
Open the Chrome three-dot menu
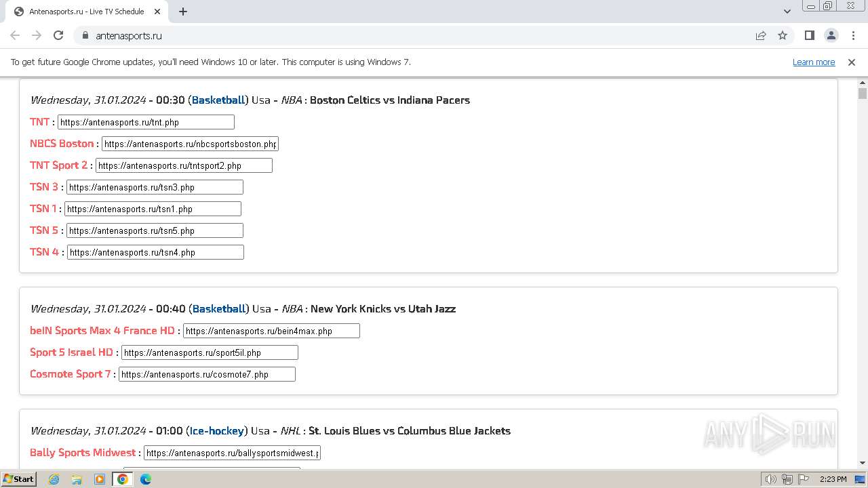pyautogui.click(x=852, y=35)
